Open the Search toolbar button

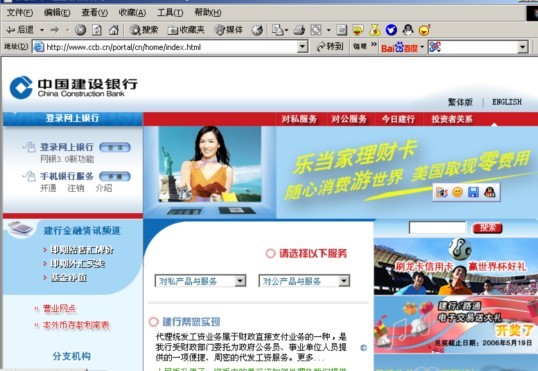coord(144,30)
